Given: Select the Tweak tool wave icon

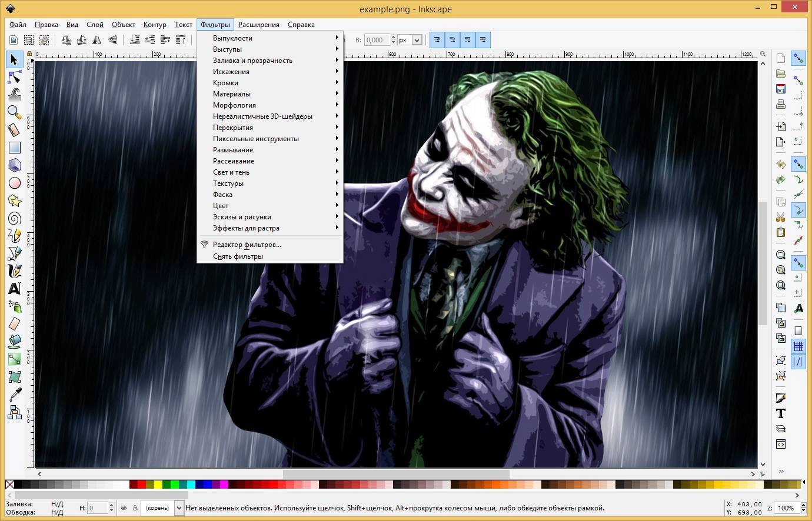Looking at the screenshot, I should point(14,94).
